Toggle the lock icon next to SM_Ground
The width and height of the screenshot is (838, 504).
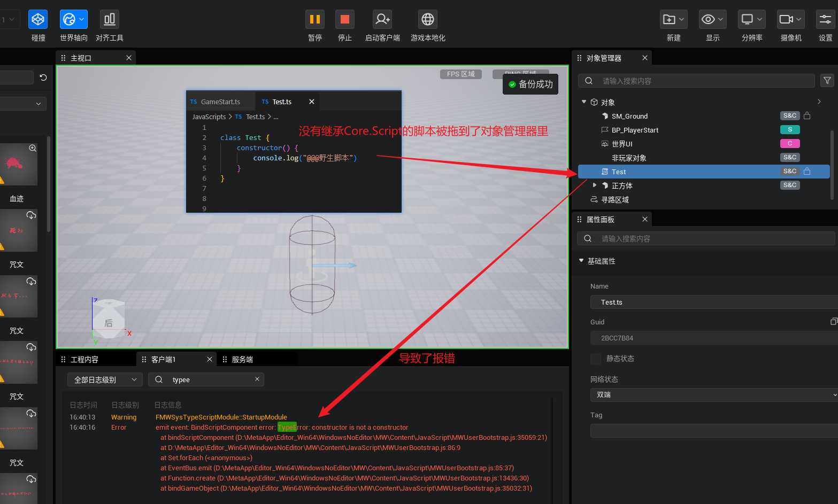(807, 115)
